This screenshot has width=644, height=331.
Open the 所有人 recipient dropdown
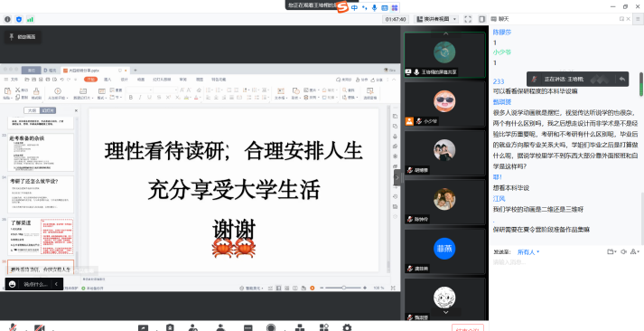(x=528, y=252)
